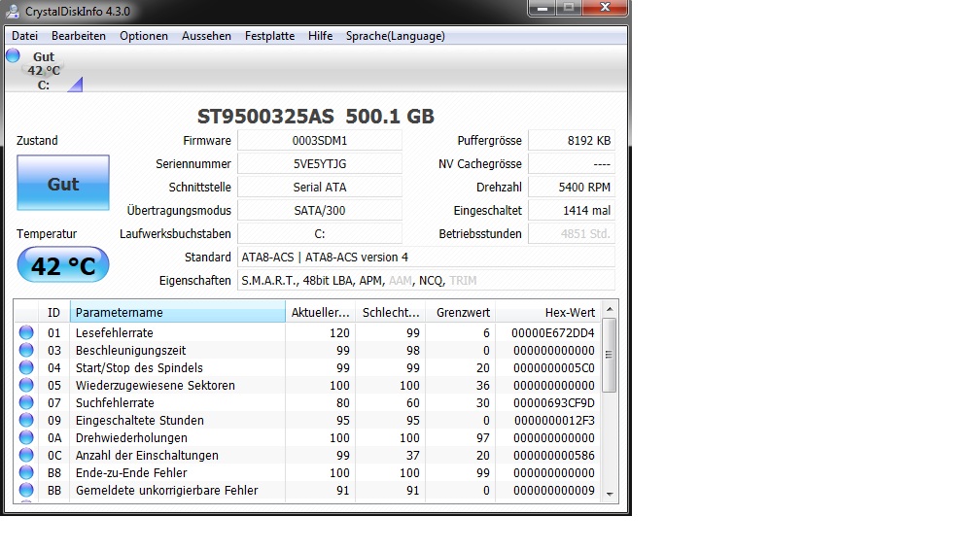980x551 pixels.
Task: Open the Hilfe menu
Action: pyautogui.click(x=320, y=36)
